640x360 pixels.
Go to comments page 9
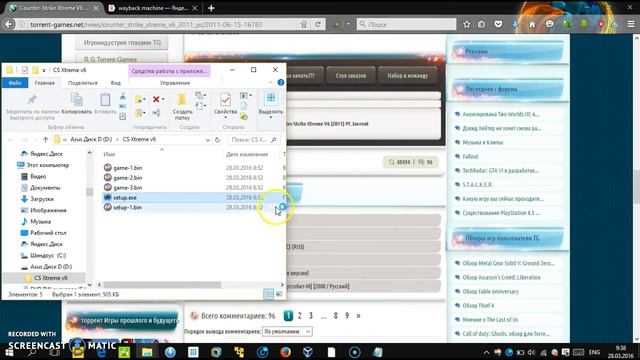[x=347, y=316]
